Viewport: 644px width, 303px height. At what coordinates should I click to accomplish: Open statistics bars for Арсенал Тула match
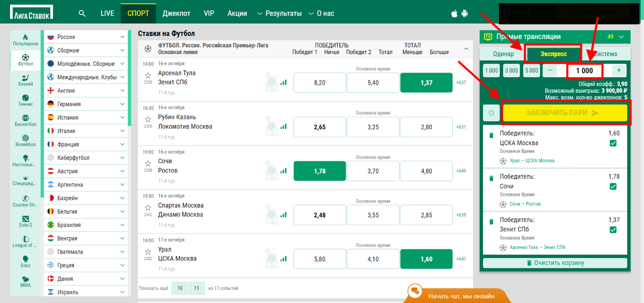point(284,83)
